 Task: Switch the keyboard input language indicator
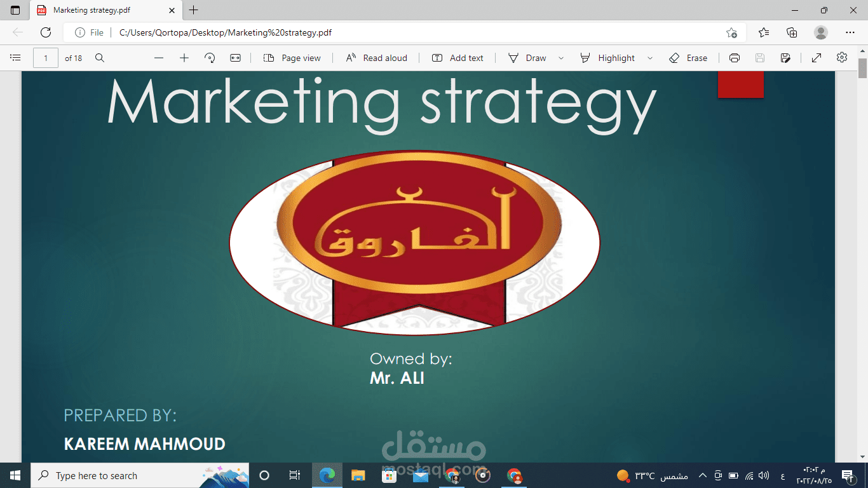pos(782,476)
